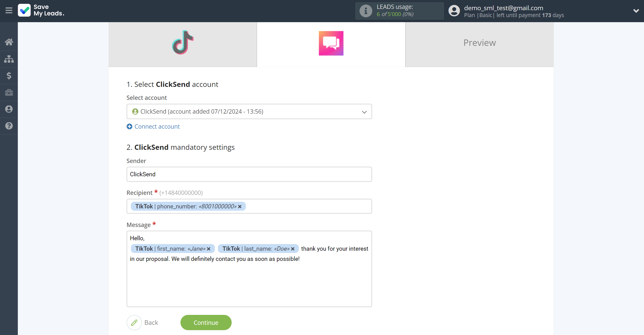The image size is (644, 335).
Task: Click the 'ClickSend mandatory settings' heading
Action: pyautogui.click(x=180, y=147)
